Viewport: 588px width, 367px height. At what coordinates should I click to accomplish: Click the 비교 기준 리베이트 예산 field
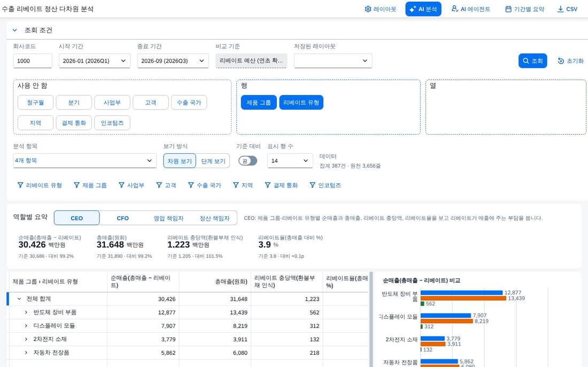coord(251,61)
